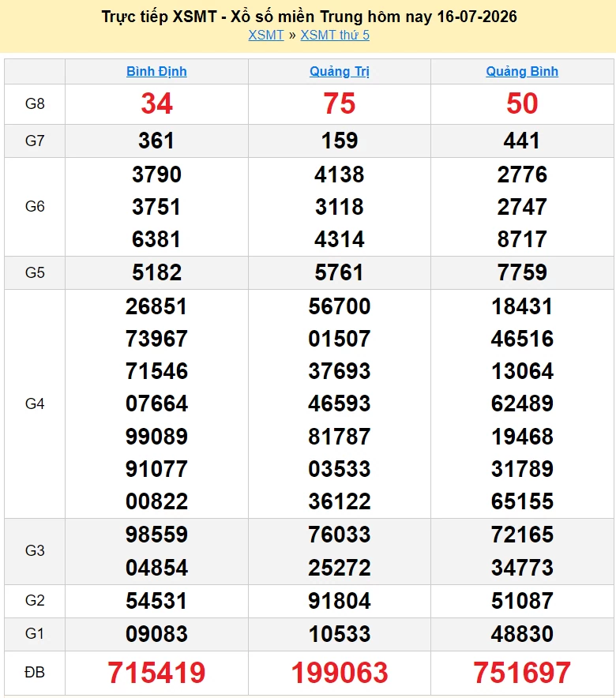
Task: Open the XSMT breadcrumb link
Action: coord(265,35)
